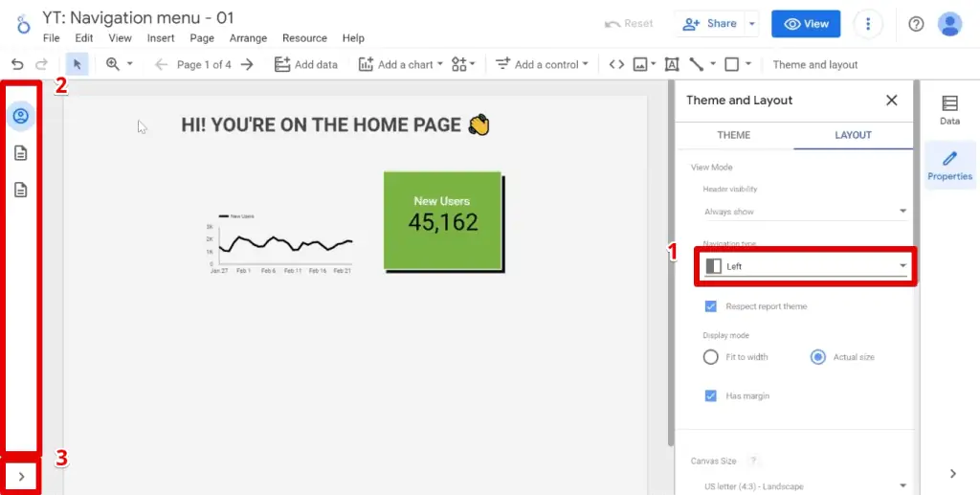
Task: Click the URL embed code icon
Action: (616, 64)
